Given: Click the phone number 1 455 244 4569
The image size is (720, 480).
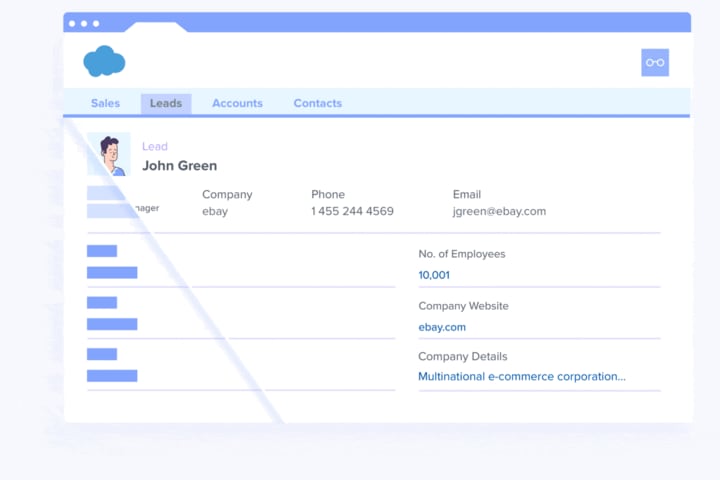Looking at the screenshot, I should point(352,211).
